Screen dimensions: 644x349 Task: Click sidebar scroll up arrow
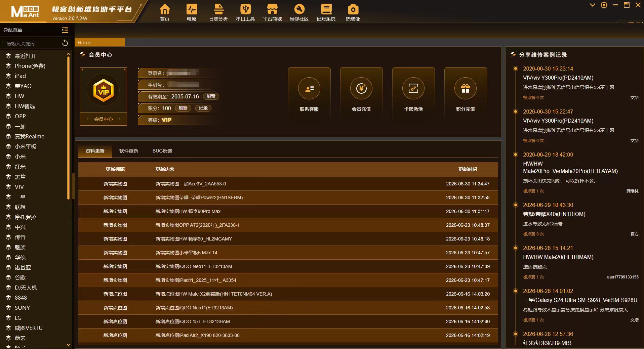click(69, 54)
